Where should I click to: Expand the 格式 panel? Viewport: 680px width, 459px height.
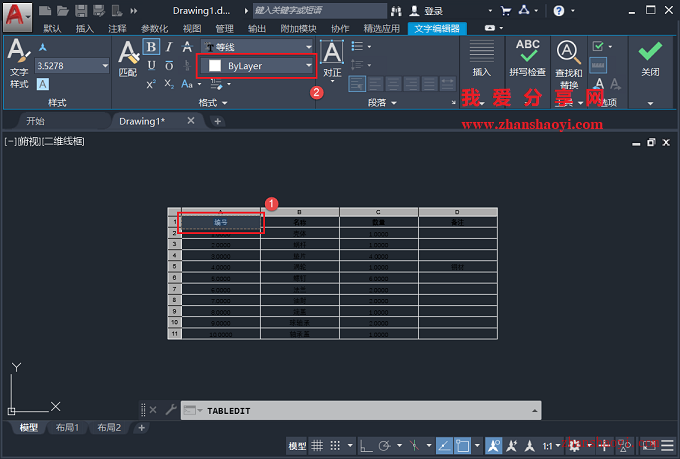pyautogui.click(x=213, y=103)
